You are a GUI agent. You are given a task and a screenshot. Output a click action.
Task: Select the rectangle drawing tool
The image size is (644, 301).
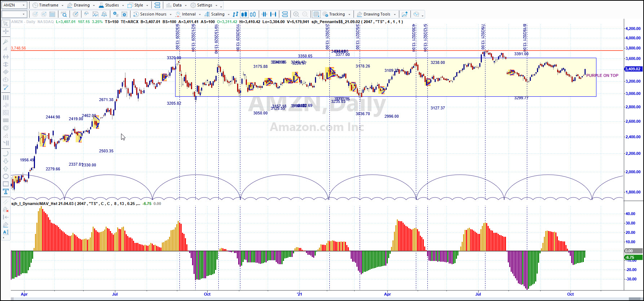5,184
